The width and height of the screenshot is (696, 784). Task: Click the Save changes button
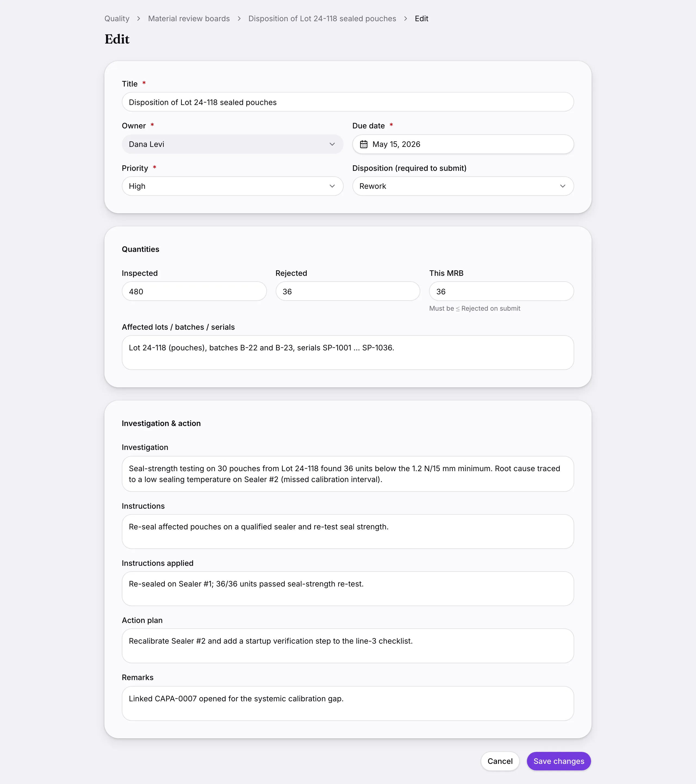[559, 761]
